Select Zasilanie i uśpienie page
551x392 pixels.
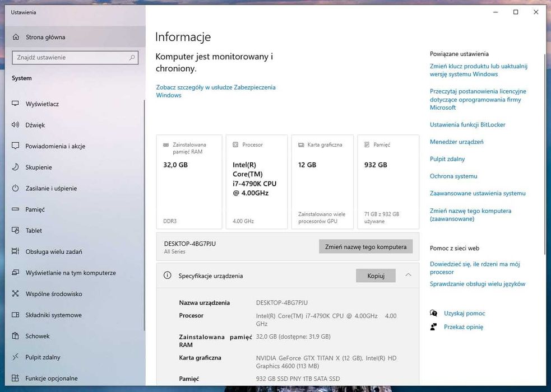pos(75,189)
